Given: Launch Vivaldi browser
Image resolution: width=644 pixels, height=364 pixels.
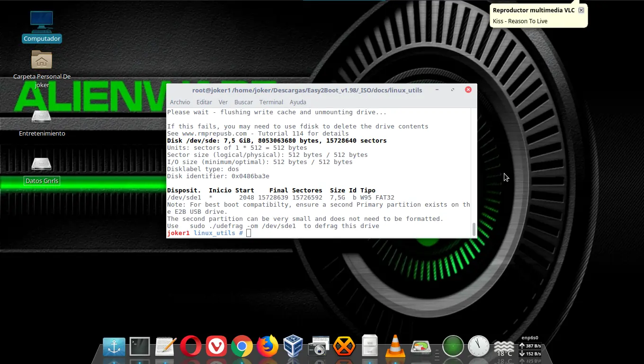Looking at the screenshot, I should [x=216, y=346].
